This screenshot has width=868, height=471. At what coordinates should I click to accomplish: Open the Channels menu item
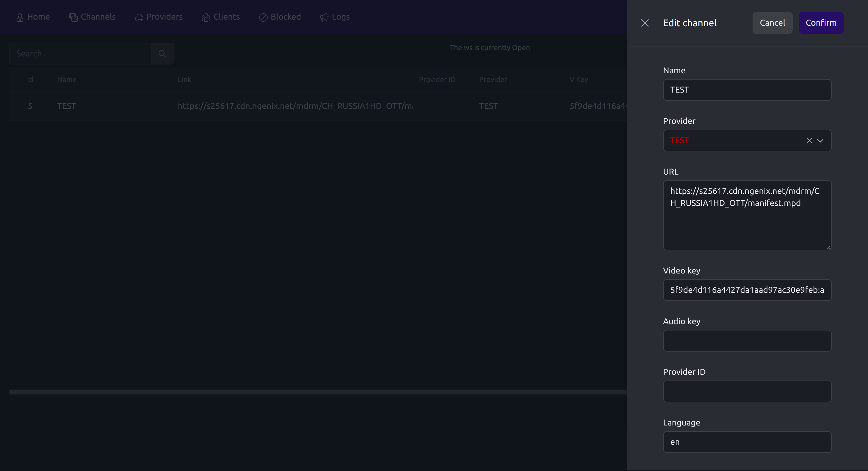[x=92, y=17]
